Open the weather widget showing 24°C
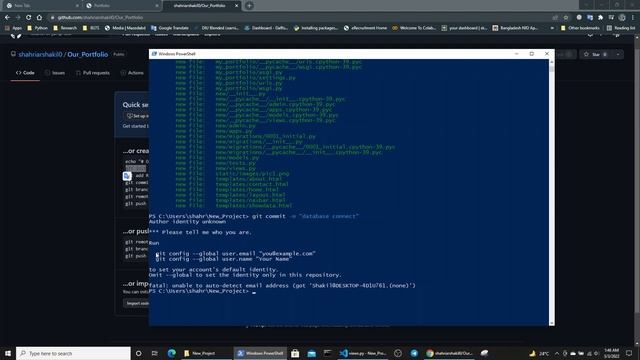The image size is (640, 360). 539,353
